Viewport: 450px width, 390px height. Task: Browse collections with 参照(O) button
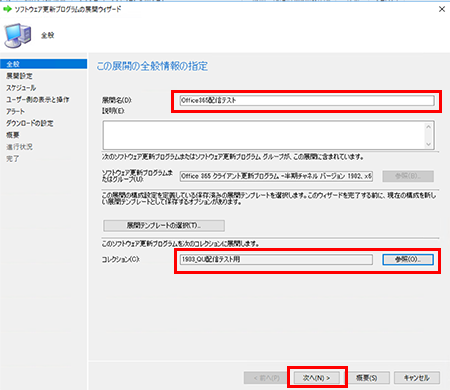click(x=408, y=259)
